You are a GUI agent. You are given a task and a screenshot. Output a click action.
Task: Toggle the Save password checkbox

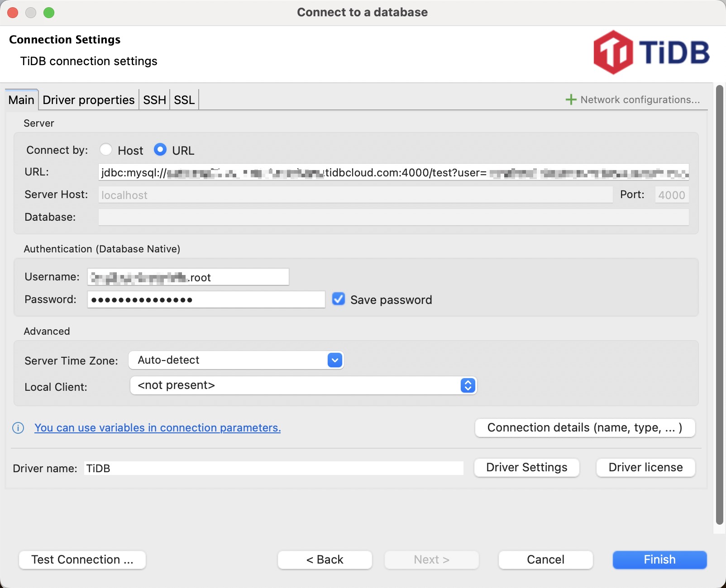(x=339, y=299)
